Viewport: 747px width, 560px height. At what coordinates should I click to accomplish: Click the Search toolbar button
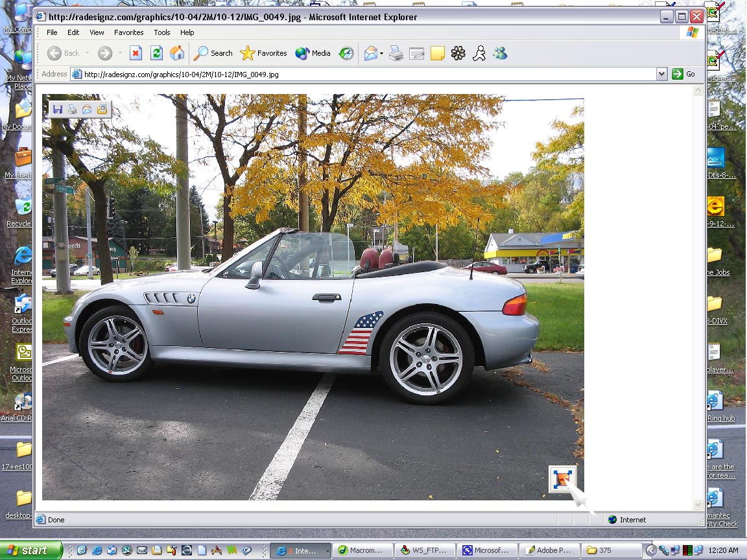pos(213,53)
